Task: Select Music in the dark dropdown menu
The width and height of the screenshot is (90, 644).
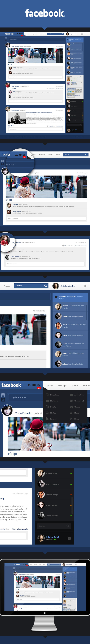Action: pos(77,413)
